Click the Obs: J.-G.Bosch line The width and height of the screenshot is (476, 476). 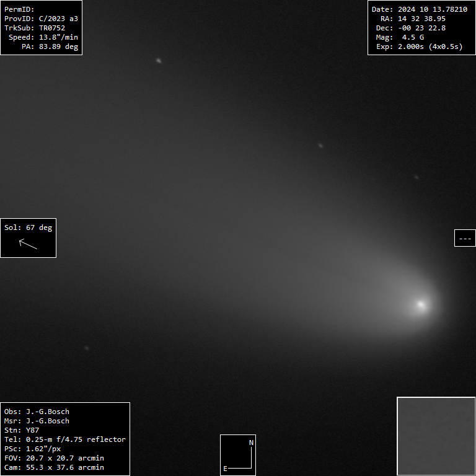click(37, 412)
